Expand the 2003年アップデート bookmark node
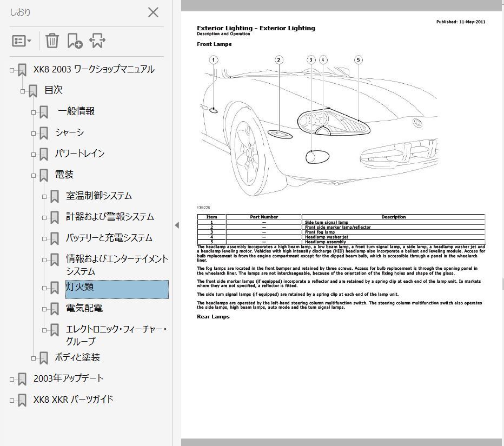Viewport: 504px width, 446px height. click(x=12, y=379)
